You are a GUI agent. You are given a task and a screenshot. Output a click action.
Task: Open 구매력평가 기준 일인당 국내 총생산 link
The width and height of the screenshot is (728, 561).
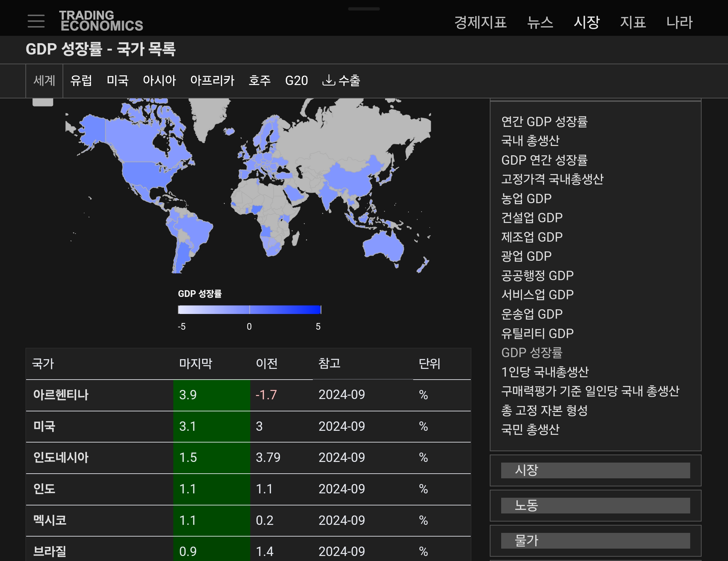click(x=590, y=391)
